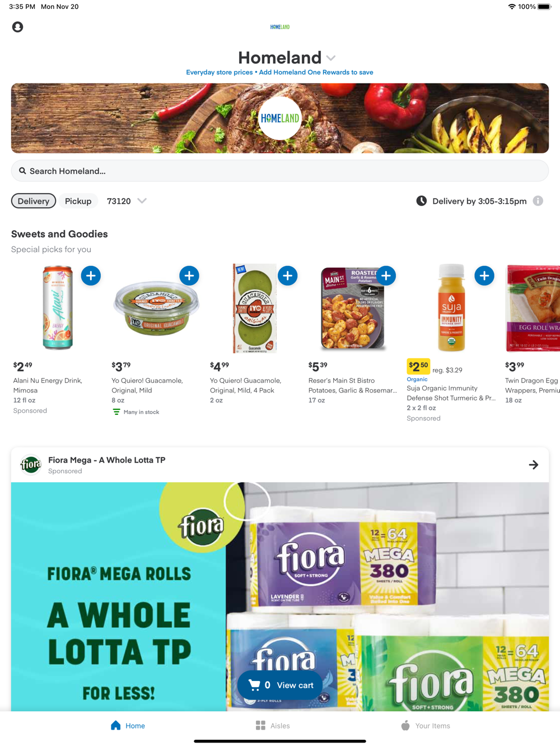Image resolution: width=560 pixels, height=747 pixels.
Task: Open Add Homeland One Rewards link
Action: pyautogui.click(x=316, y=72)
